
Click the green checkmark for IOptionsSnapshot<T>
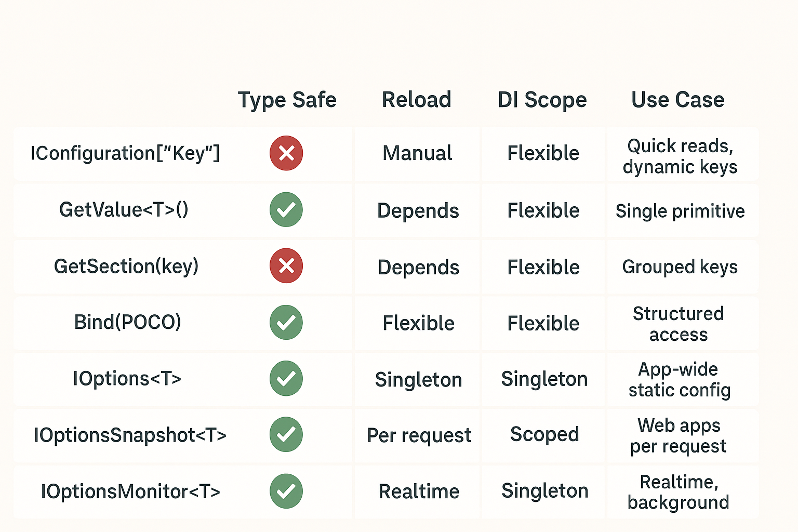click(x=286, y=434)
